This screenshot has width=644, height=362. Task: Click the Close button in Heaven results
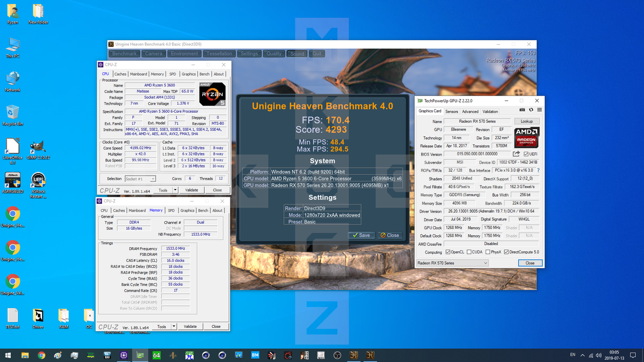[x=389, y=235]
